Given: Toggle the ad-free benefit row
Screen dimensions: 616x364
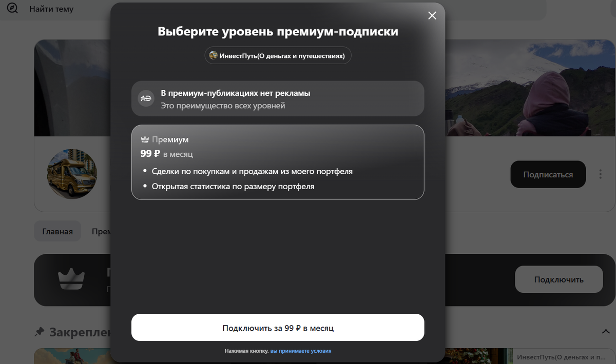Looking at the screenshot, I should click(278, 98).
